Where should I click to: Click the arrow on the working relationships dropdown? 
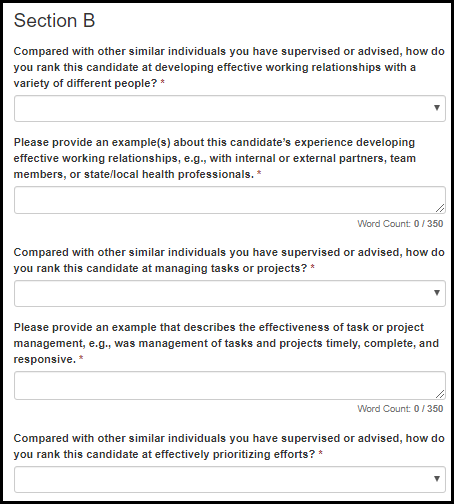(437, 108)
